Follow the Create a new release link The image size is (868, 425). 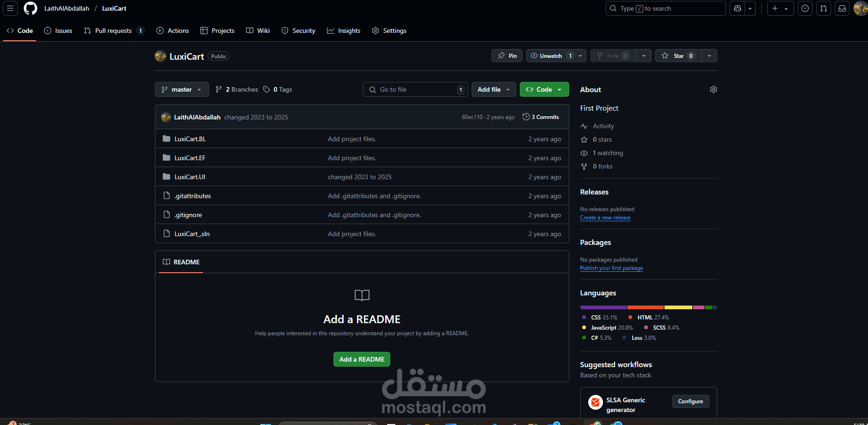(605, 218)
